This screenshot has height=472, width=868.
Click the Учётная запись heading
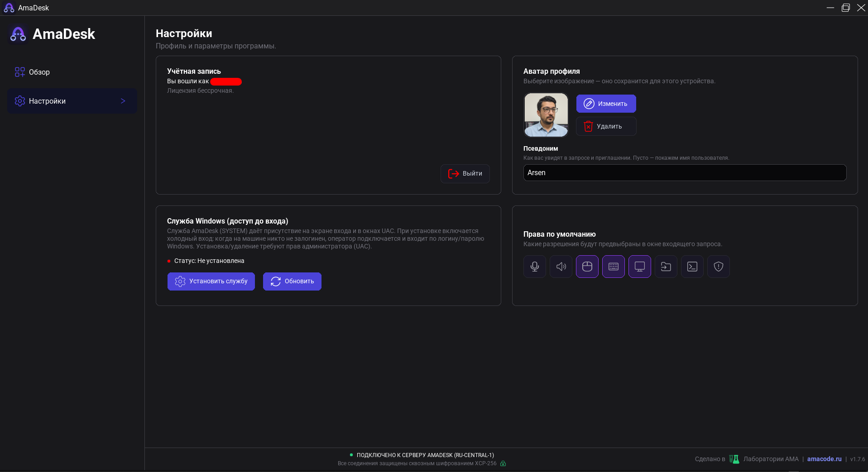(x=194, y=71)
